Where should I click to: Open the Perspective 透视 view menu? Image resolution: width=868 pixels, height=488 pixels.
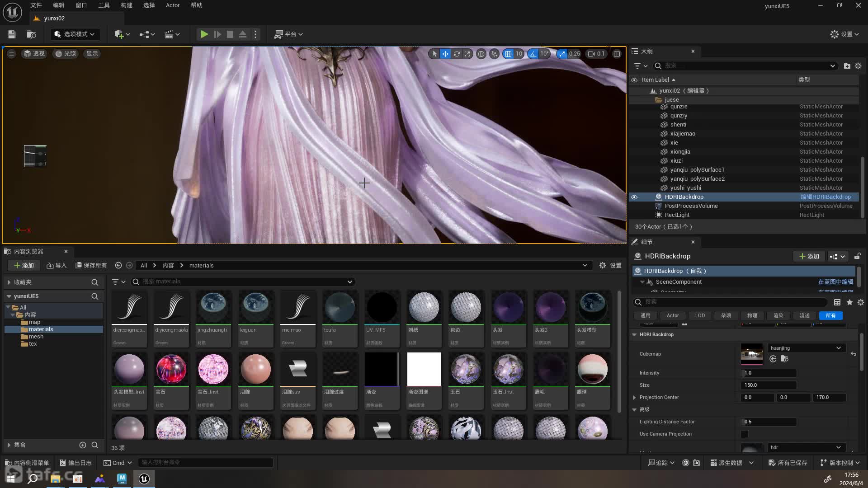tap(34, 54)
